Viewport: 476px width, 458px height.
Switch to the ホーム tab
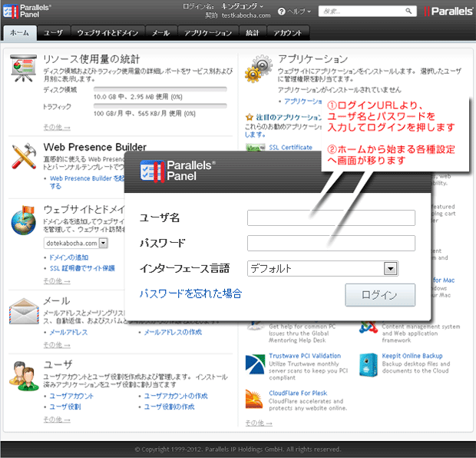[x=20, y=33]
